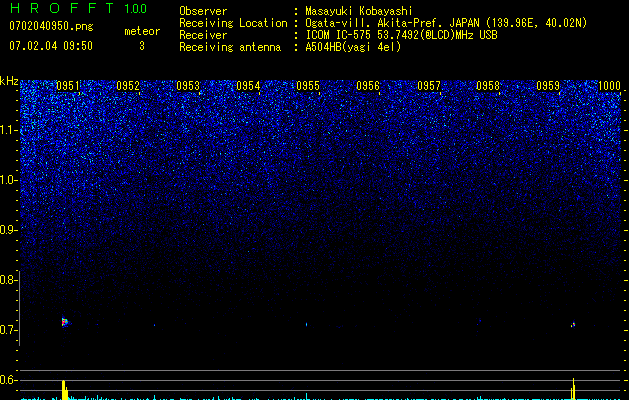Click the 1.1 kHz axis label
629x400 pixels.
(x=7, y=130)
